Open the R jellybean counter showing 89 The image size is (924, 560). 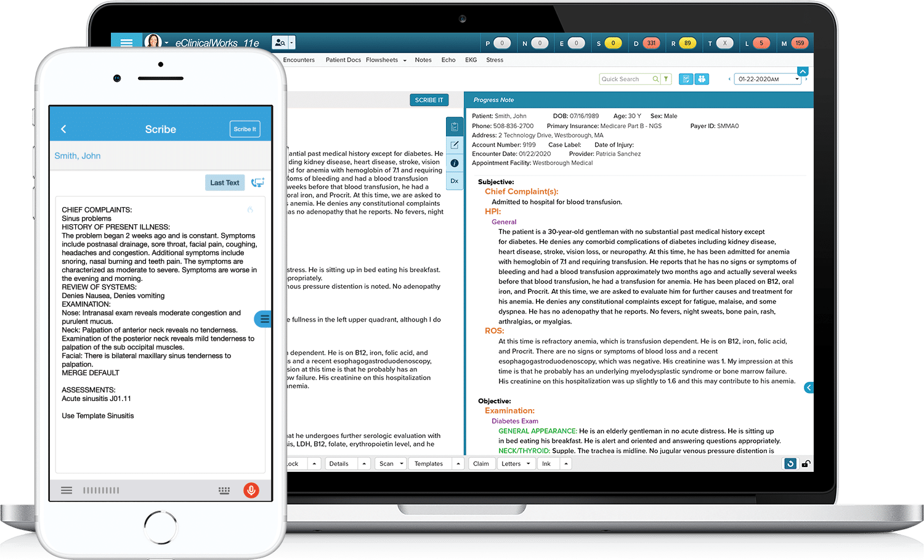687,43
